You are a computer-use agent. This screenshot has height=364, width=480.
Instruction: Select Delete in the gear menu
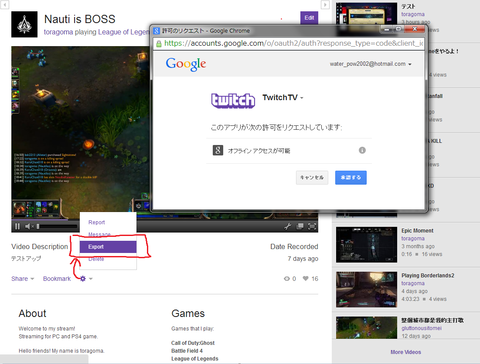click(x=96, y=259)
